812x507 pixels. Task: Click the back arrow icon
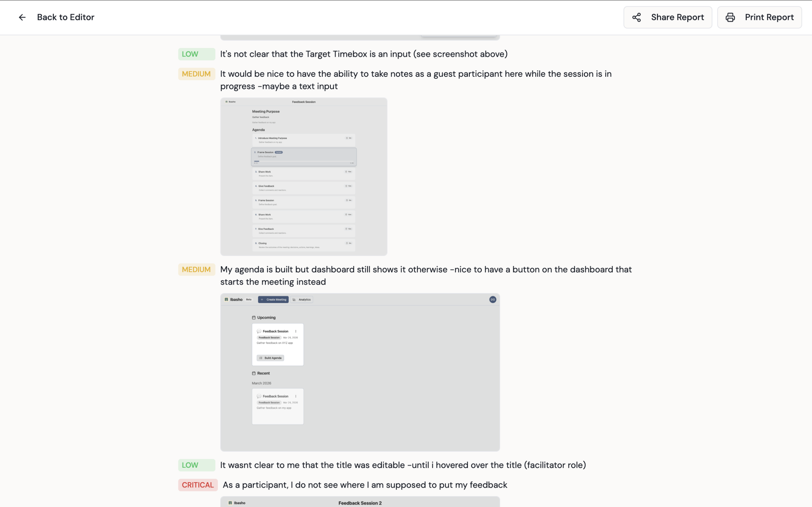(x=22, y=17)
